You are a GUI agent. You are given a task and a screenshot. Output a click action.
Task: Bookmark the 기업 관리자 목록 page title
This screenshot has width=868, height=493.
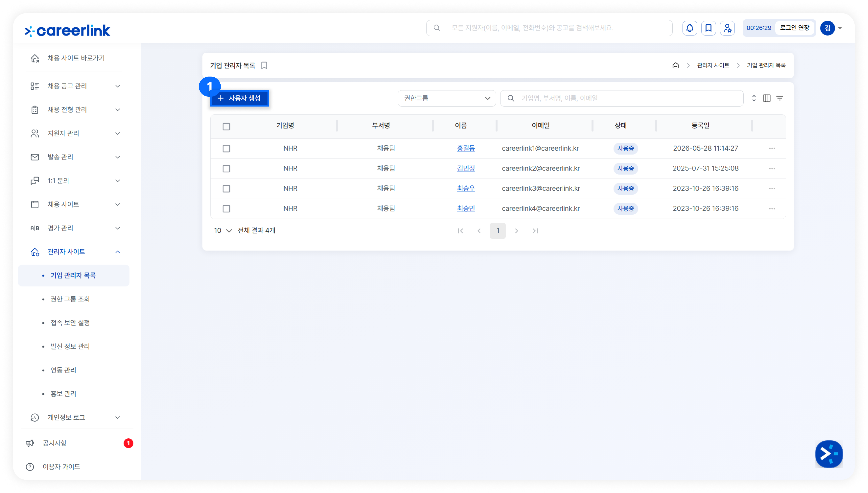264,65
